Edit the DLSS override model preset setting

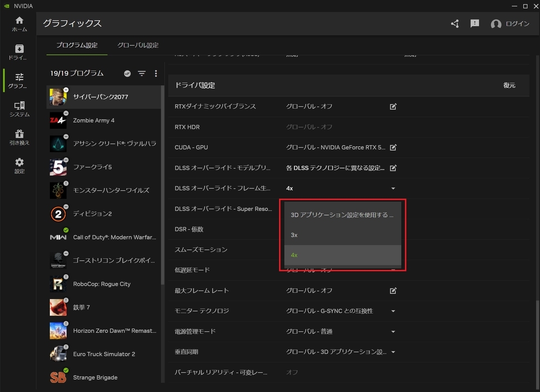[393, 168]
